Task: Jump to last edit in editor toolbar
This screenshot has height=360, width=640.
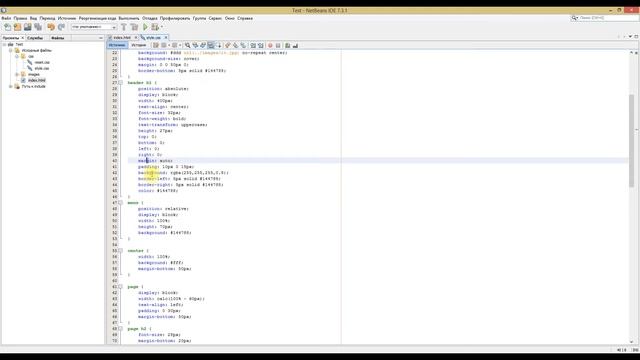Action: [x=156, y=45]
